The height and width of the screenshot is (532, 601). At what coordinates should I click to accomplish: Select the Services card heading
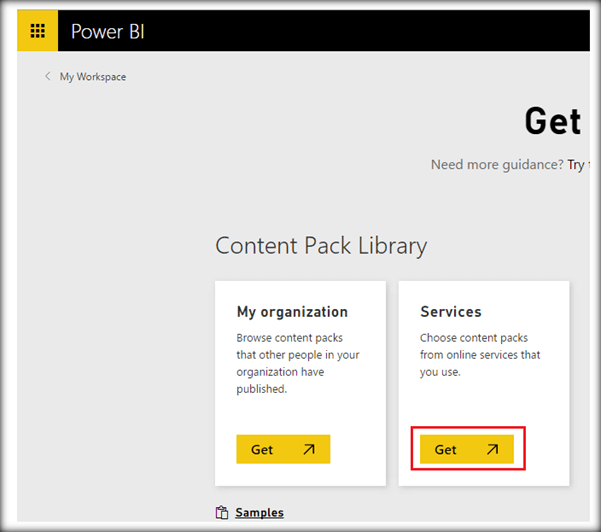(451, 311)
